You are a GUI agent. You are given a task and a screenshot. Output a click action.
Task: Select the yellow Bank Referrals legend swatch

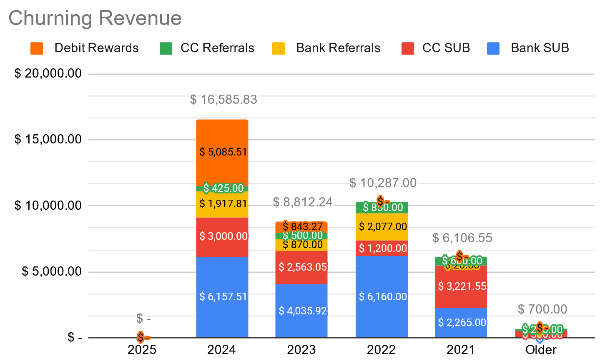click(x=279, y=48)
